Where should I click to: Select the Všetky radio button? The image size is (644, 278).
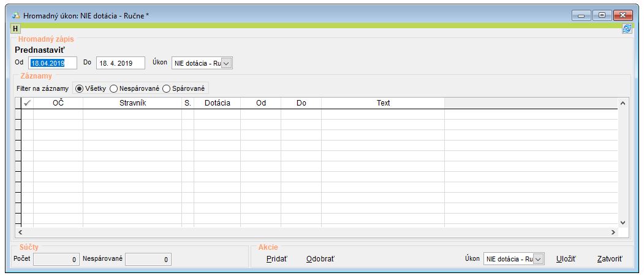(x=79, y=88)
